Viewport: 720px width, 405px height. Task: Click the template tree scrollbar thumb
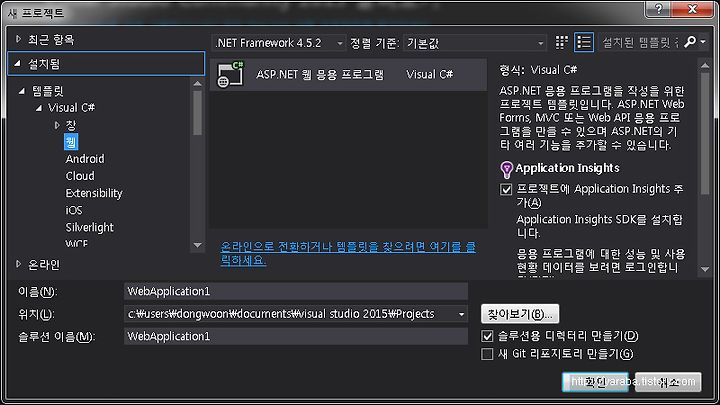tap(197, 113)
